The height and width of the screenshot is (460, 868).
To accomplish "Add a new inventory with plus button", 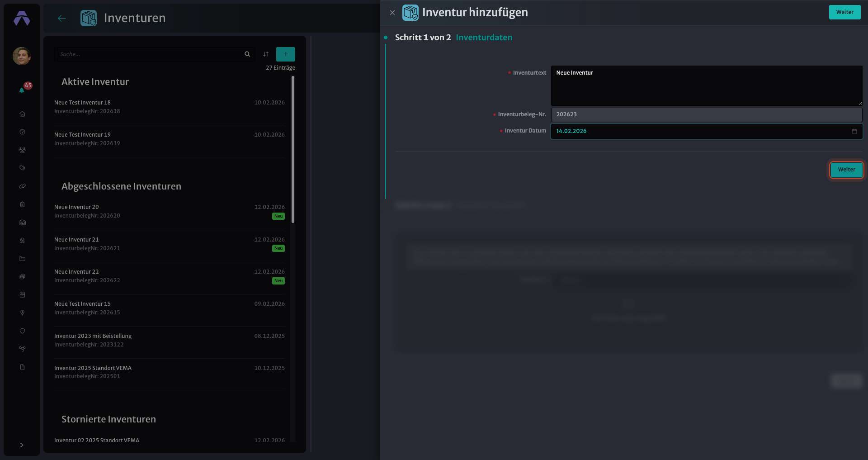I will 286,54.
